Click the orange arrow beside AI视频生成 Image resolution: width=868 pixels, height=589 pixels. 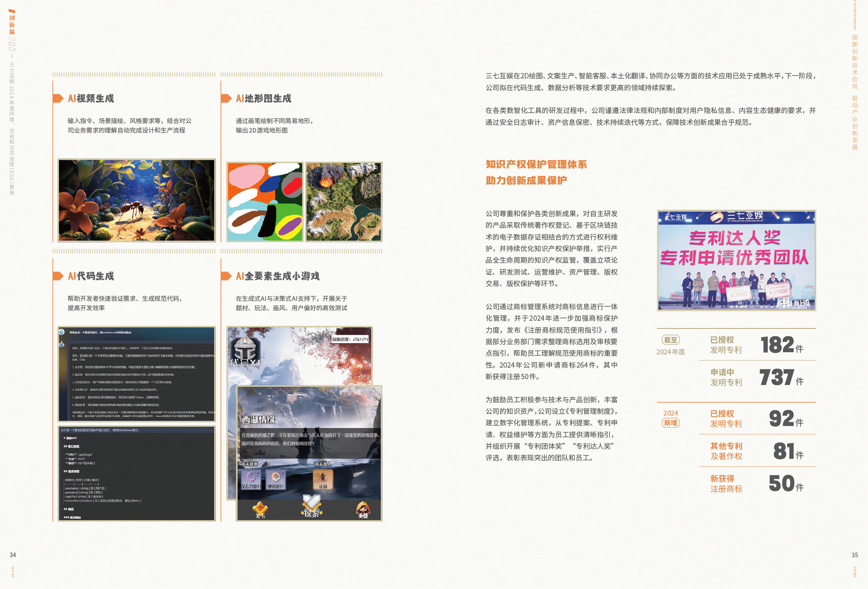pos(58,98)
